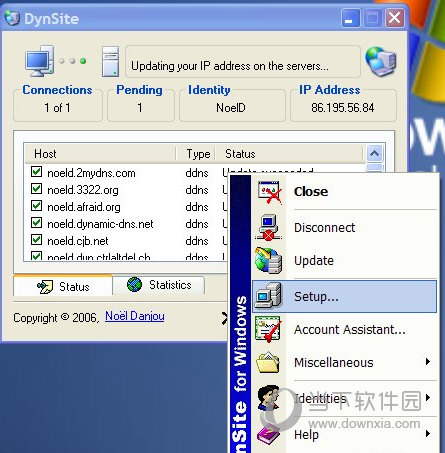This screenshot has height=453, width=445.
Task: Click the Update globe server icon
Action: tap(269, 261)
